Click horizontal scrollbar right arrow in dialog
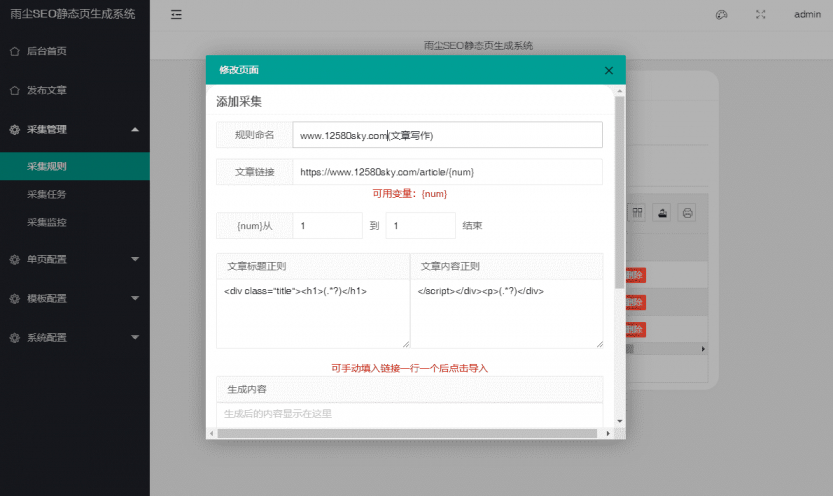This screenshot has height=496, width=833. (608, 433)
